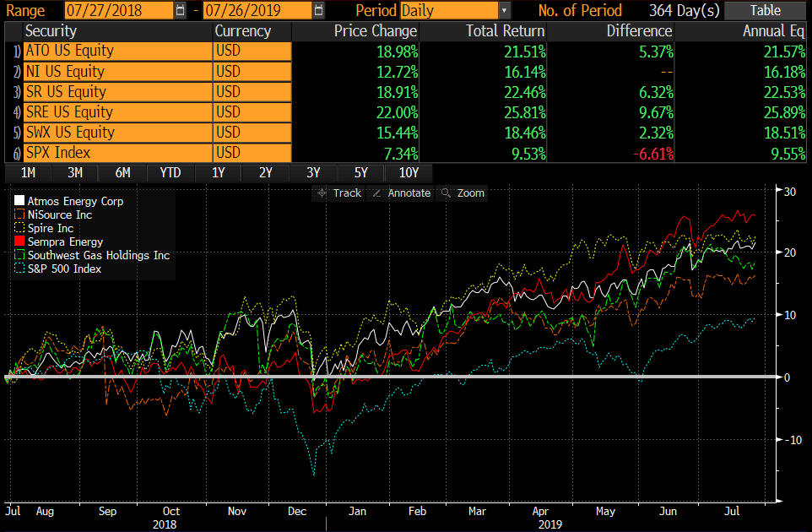This screenshot has height=532, width=812.
Task: Select the 1Y time range tab
Action: click(218, 172)
